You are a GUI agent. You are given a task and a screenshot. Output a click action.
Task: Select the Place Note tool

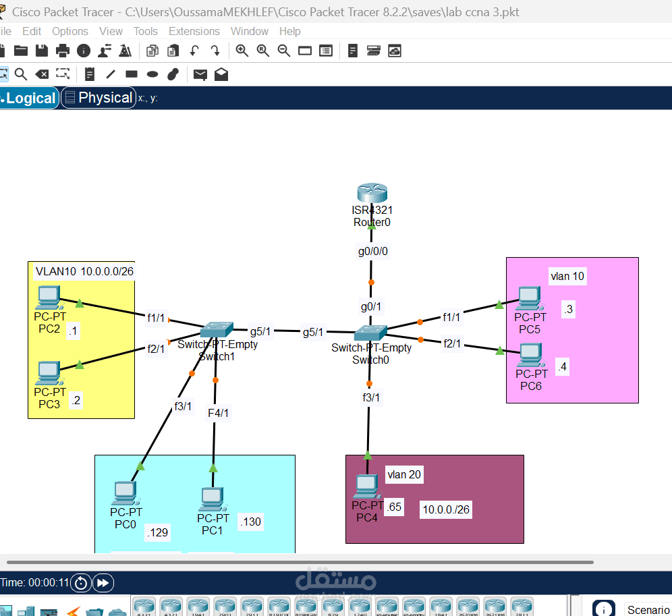tap(90, 74)
